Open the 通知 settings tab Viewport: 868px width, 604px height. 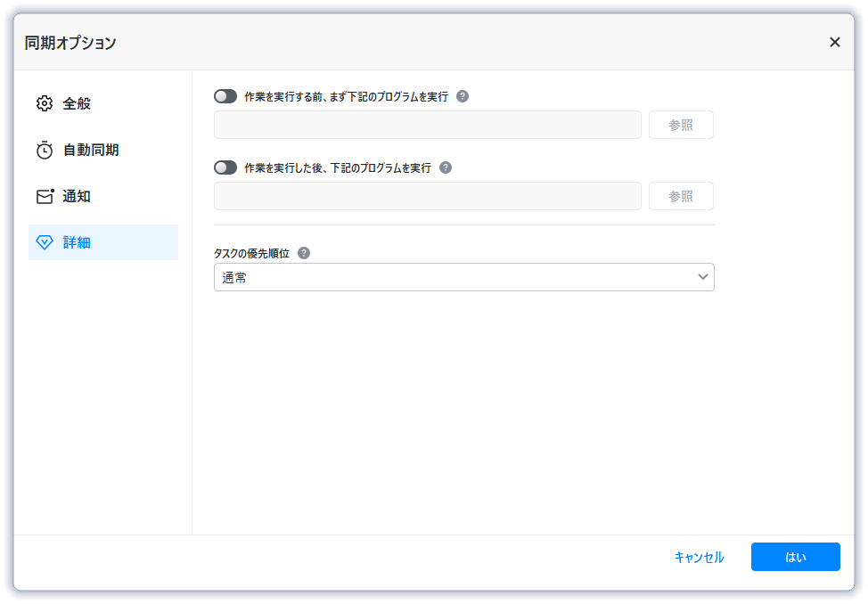click(77, 196)
